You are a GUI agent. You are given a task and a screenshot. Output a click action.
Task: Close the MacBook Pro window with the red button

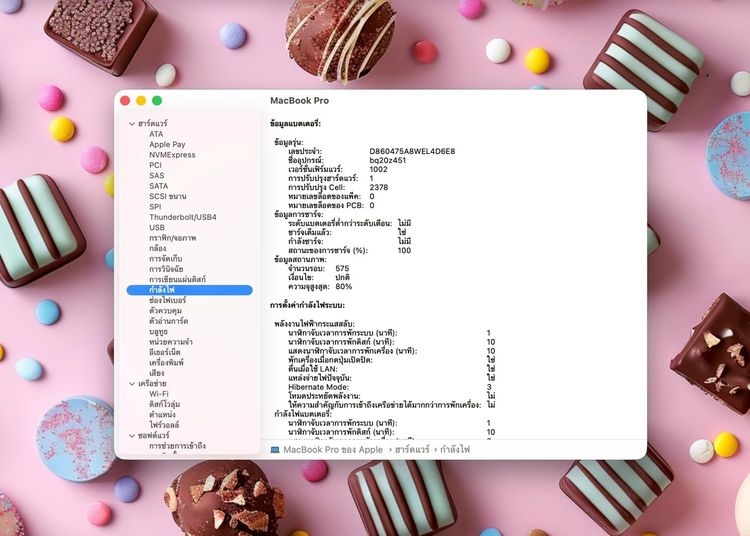click(125, 101)
